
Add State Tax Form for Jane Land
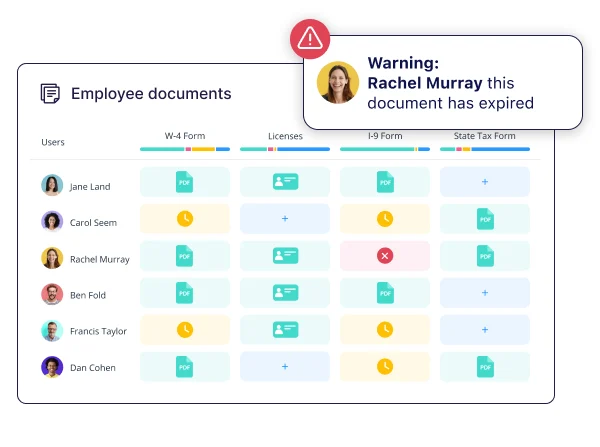click(485, 182)
